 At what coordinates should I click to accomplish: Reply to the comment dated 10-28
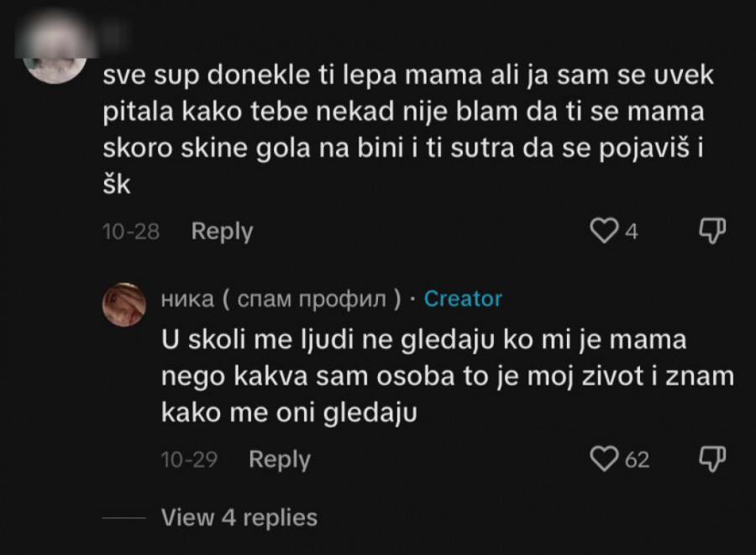[222, 231]
